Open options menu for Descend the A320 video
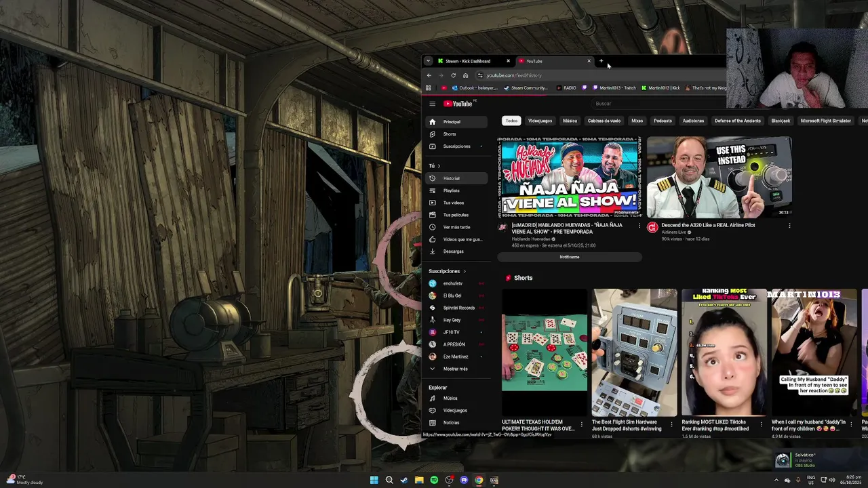Image resolution: width=868 pixels, height=488 pixels. [x=789, y=226]
